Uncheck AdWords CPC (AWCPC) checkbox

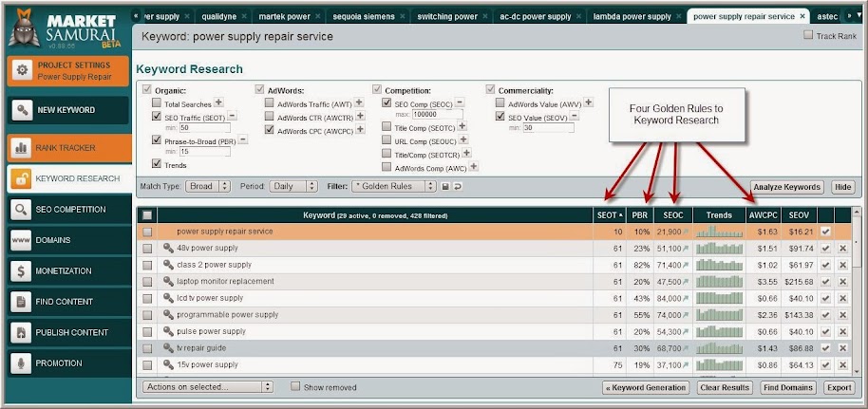(269, 129)
